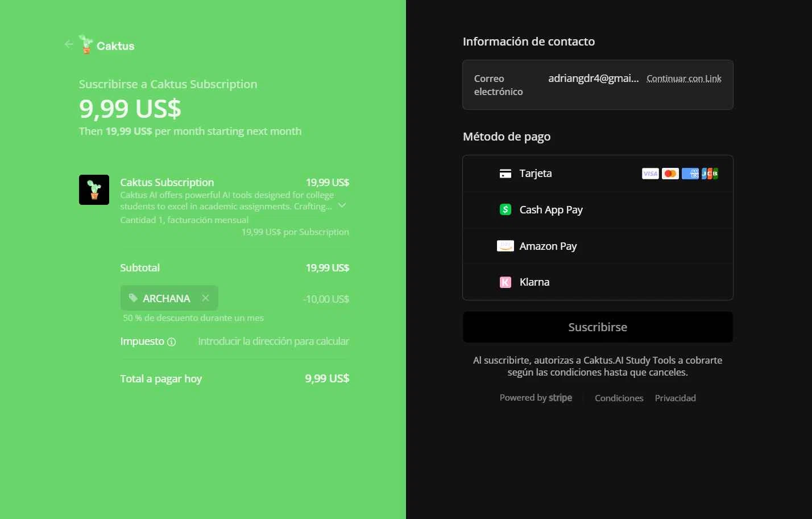
Task: Click the large '9,99 US$' price heading
Action: tap(130, 109)
